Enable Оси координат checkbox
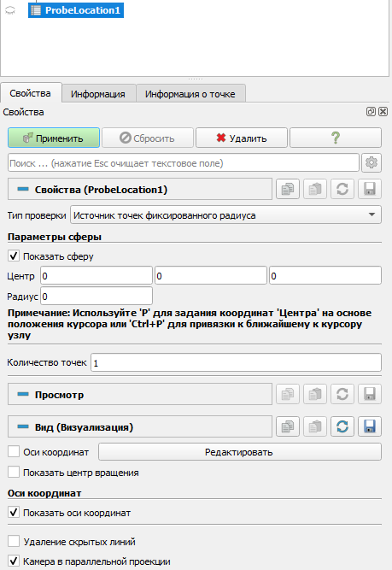Screen dimensions: 392x570 tap(14, 451)
